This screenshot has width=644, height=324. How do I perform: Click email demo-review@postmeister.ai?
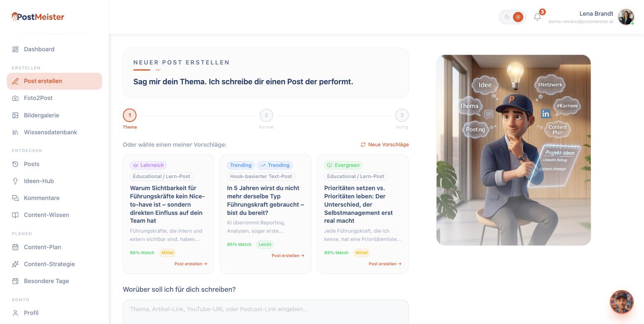tap(581, 21)
